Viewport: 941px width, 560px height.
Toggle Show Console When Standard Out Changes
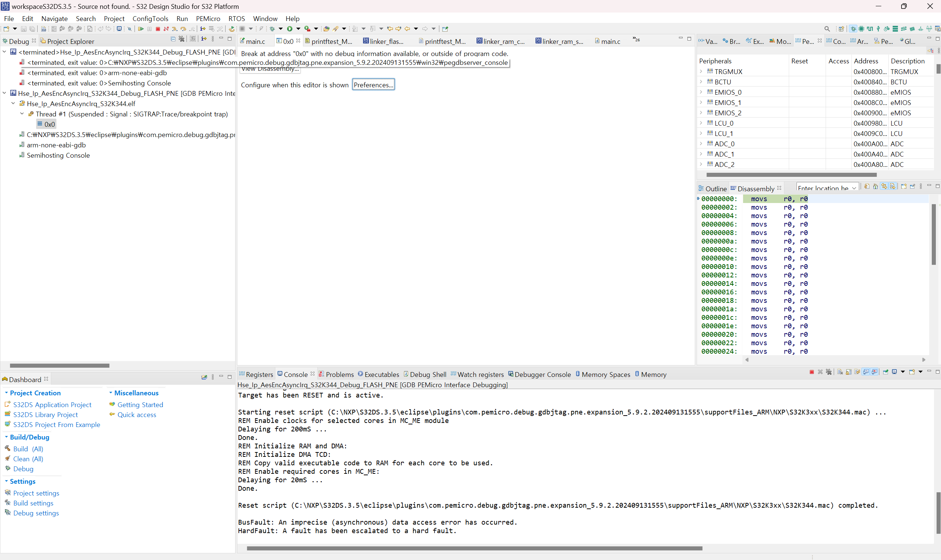[866, 372]
